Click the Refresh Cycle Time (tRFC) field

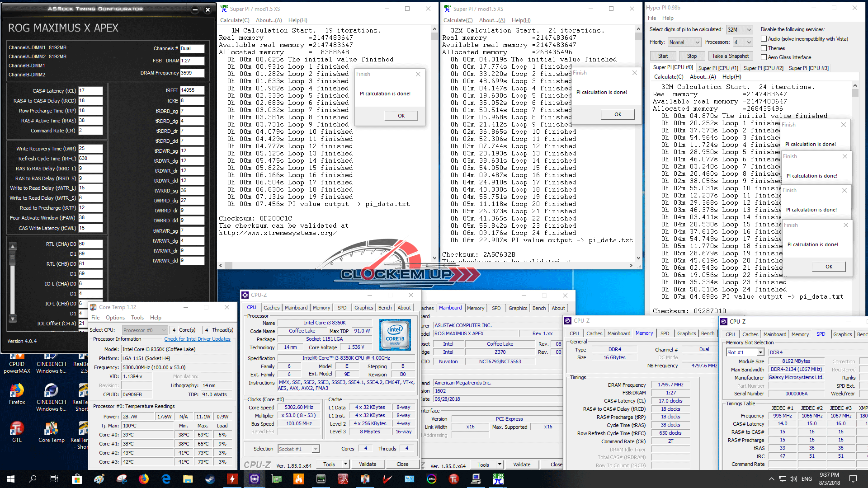pos(90,159)
